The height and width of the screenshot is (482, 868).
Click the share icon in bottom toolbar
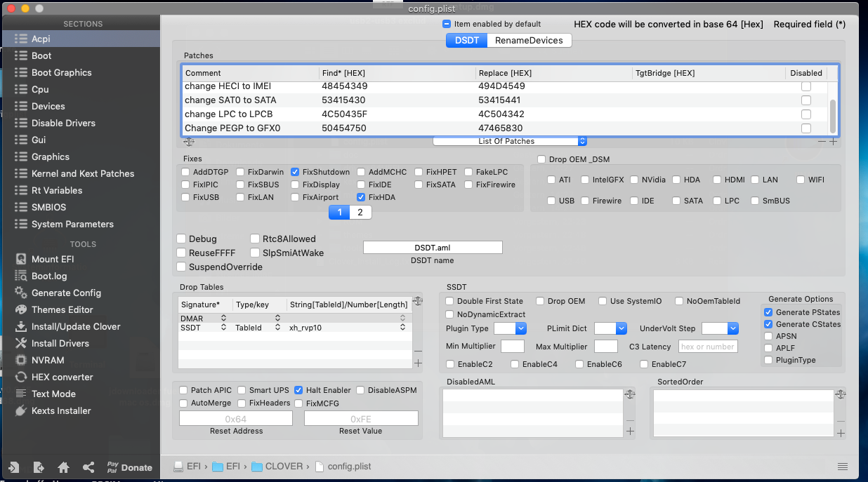click(88, 467)
